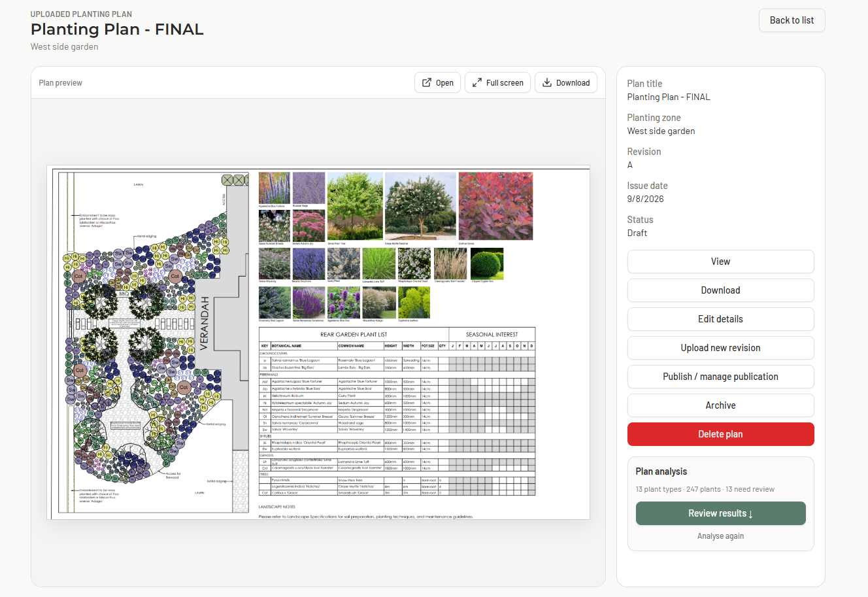Select the page heading 'Planting Plan - FINAL'
868x597 pixels.
click(x=117, y=29)
